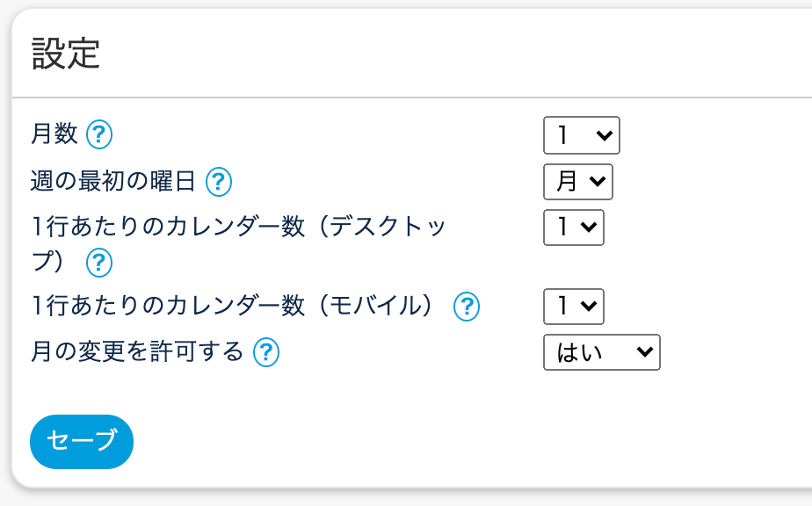Show help for モバイル calendars per row
Screen dimensions: 812x506
467,307
